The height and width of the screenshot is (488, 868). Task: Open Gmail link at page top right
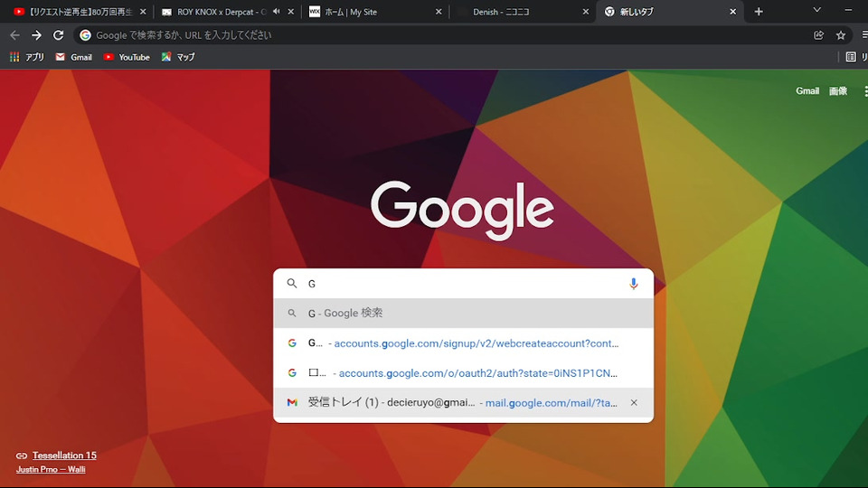click(x=807, y=90)
